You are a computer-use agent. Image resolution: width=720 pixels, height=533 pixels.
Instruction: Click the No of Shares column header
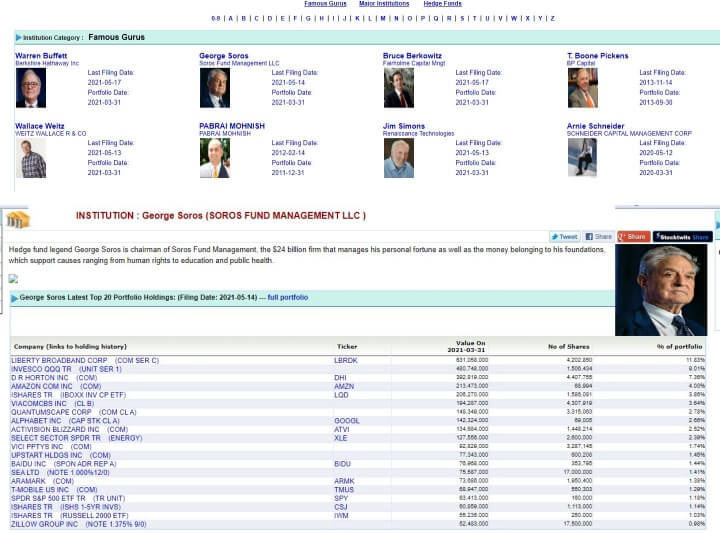[x=568, y=347]
